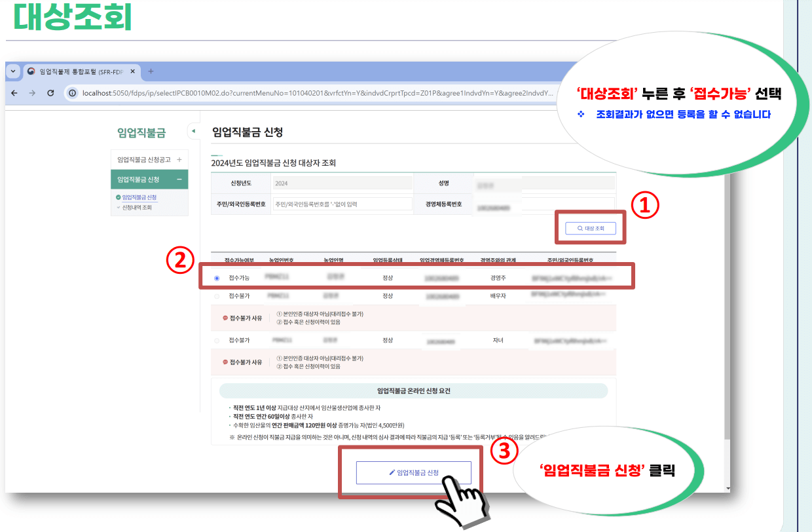Collapse the 임업직불금 sidebar with green arrow
The width and height of the screenshot is (812, 532).
(x=193, y=130)
